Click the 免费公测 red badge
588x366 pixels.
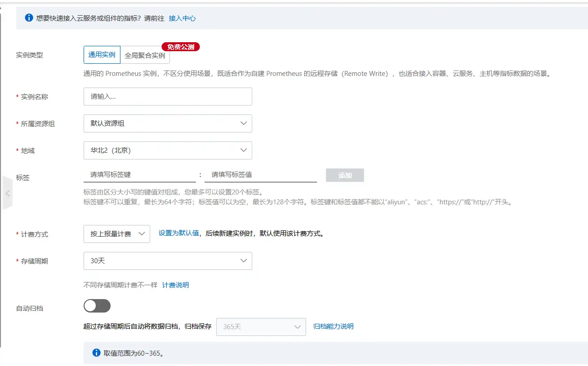[180, 46]
